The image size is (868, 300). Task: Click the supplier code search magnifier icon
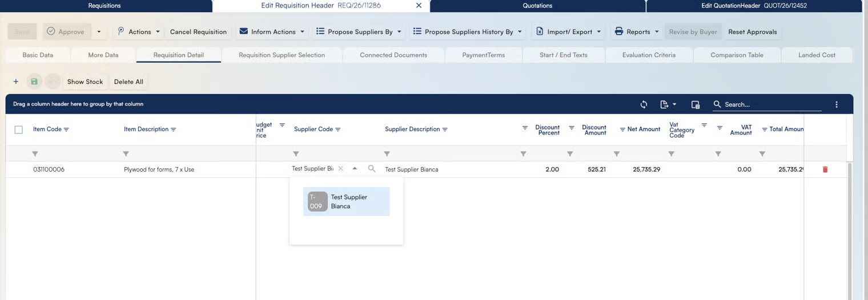[372, 169]
